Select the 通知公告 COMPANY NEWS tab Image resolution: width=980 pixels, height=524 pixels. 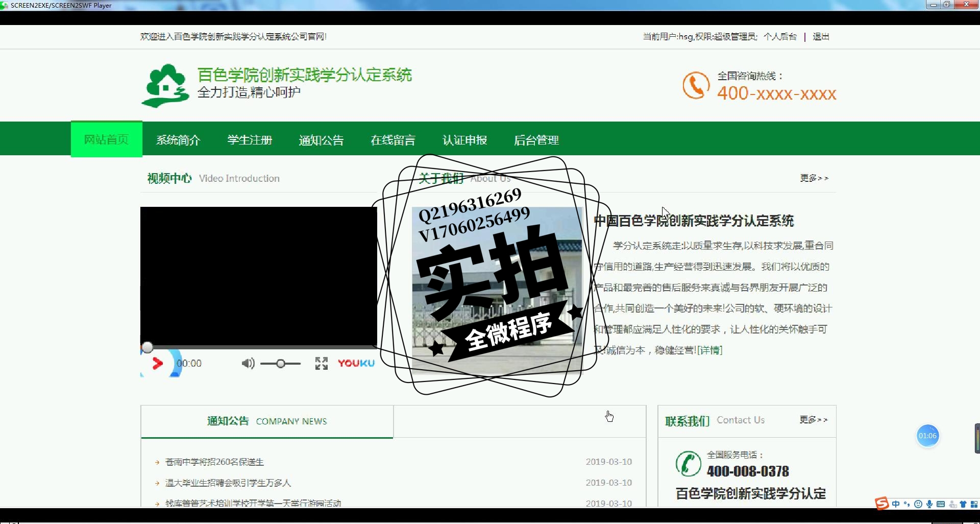[x=267, y=421]
